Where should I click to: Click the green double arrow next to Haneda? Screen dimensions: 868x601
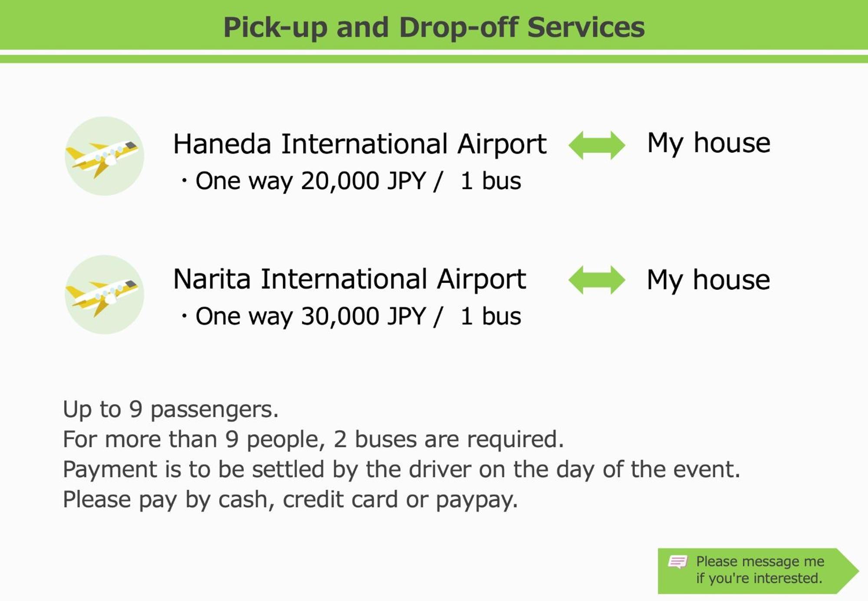(x=597, y=145)
